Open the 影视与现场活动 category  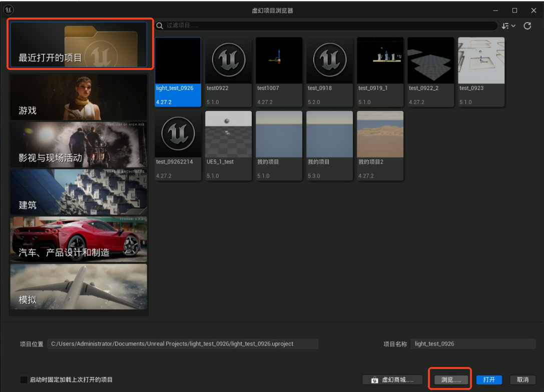pos(79,144)
